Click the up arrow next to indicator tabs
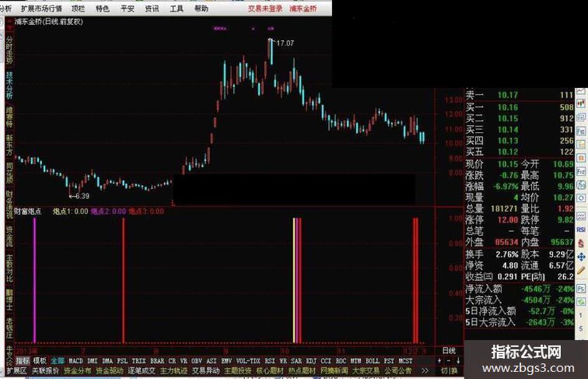 click(x=439, y=360)
